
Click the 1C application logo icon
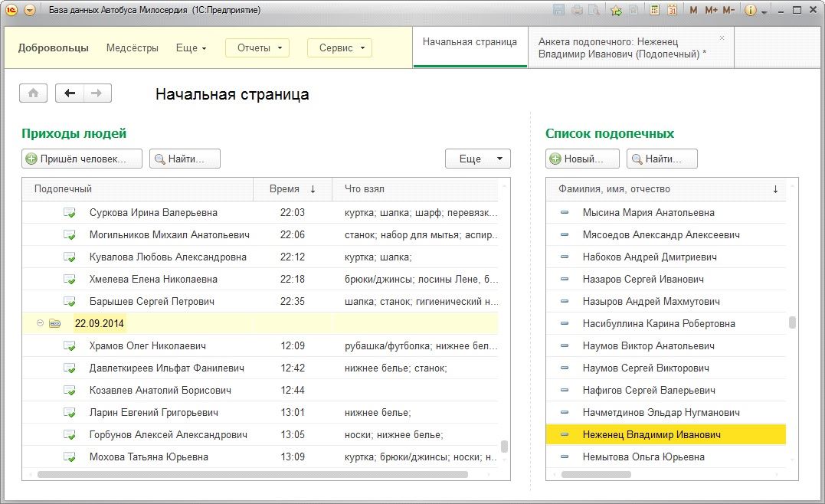coord(11,10)
